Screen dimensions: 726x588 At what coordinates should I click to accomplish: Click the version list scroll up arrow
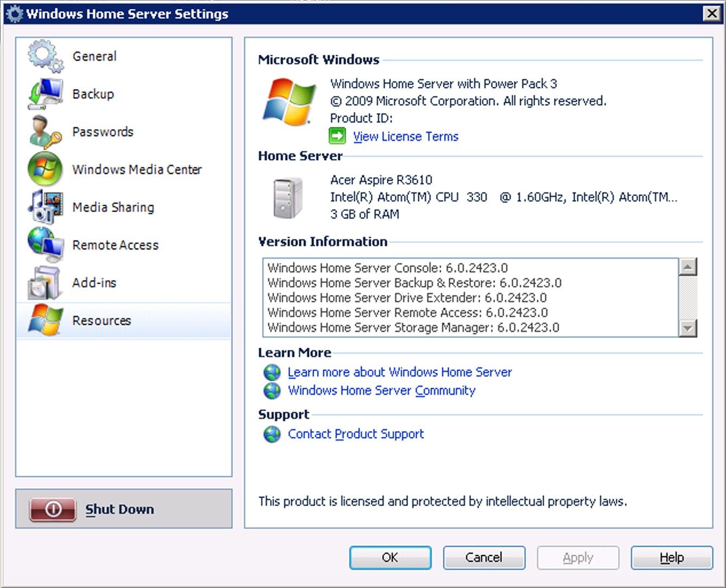tap(688, 267)
